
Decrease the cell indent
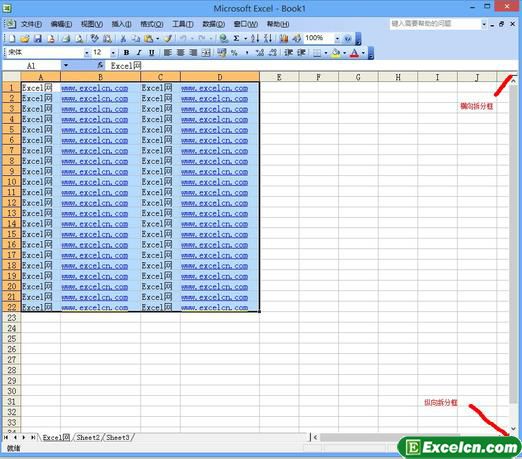click(288, 53)
